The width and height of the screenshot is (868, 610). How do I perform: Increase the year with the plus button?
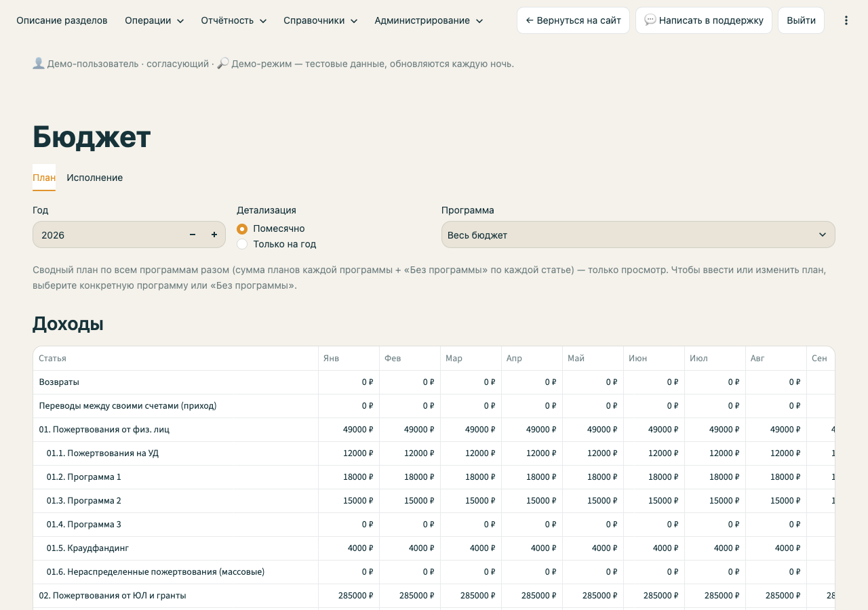[214, 235]
